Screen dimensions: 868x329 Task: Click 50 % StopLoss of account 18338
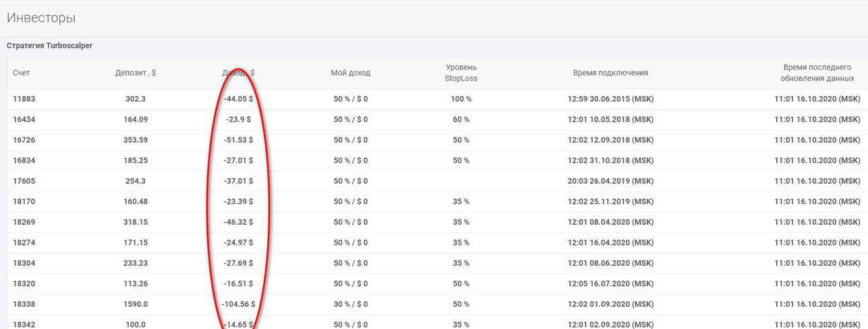[x=461, y=304]
